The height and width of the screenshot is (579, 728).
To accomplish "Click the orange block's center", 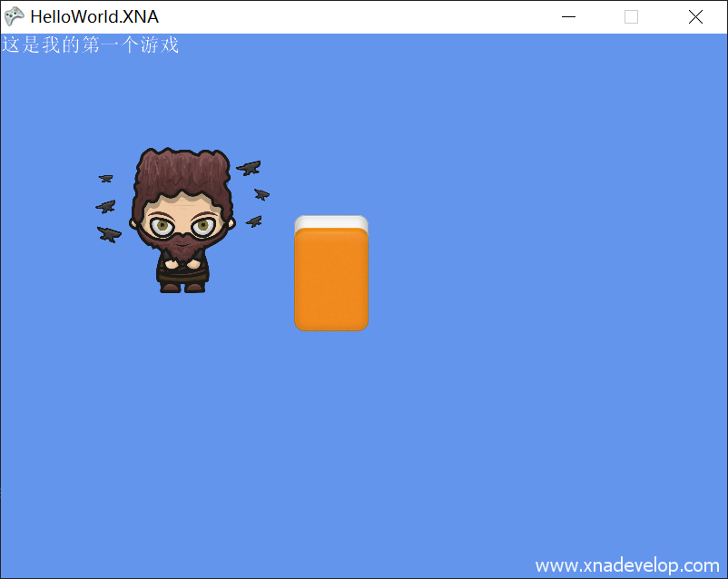I will point(331,280).
